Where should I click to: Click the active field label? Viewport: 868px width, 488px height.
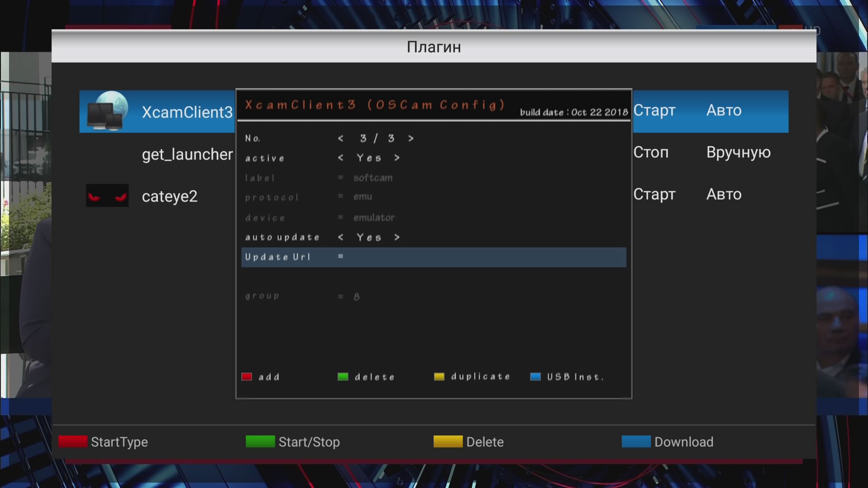264,158
